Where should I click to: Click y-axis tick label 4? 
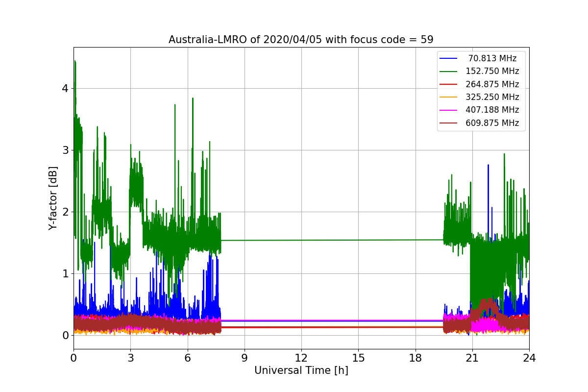tap(65, 89)
